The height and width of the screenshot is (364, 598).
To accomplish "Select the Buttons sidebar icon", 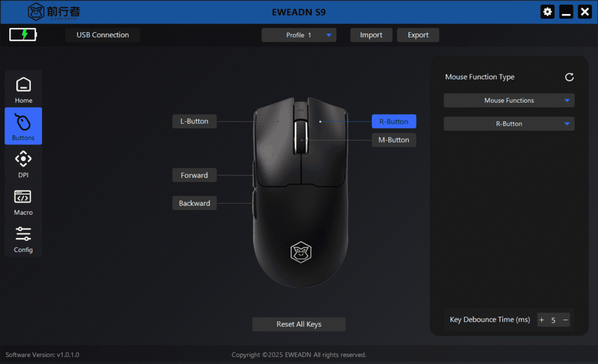I will 23,126.
